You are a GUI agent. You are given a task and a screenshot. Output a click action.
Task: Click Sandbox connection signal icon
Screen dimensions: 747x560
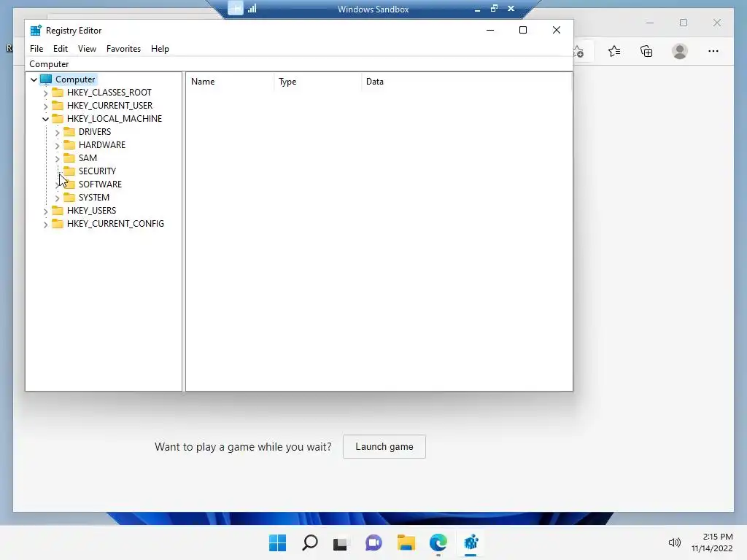252,8
